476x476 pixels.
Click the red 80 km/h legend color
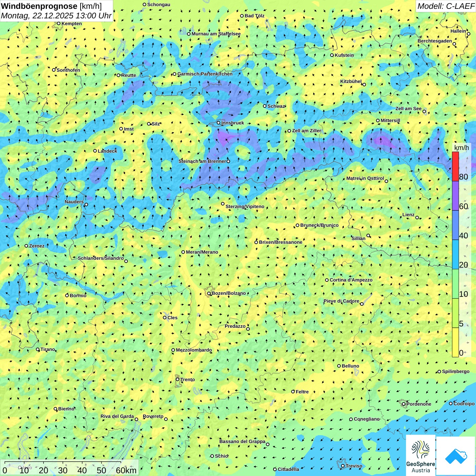455,166
